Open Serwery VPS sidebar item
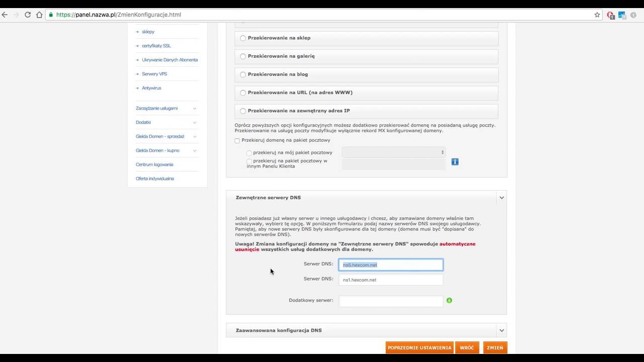This screenshot has height=362, width=644. click(x=154, y=74)
